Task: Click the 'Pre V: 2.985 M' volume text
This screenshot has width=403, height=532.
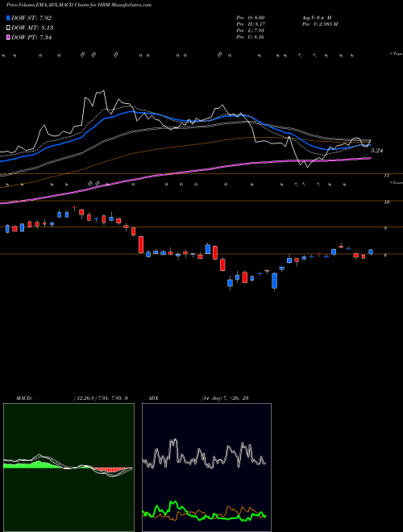Action: (x=319, y=24)
